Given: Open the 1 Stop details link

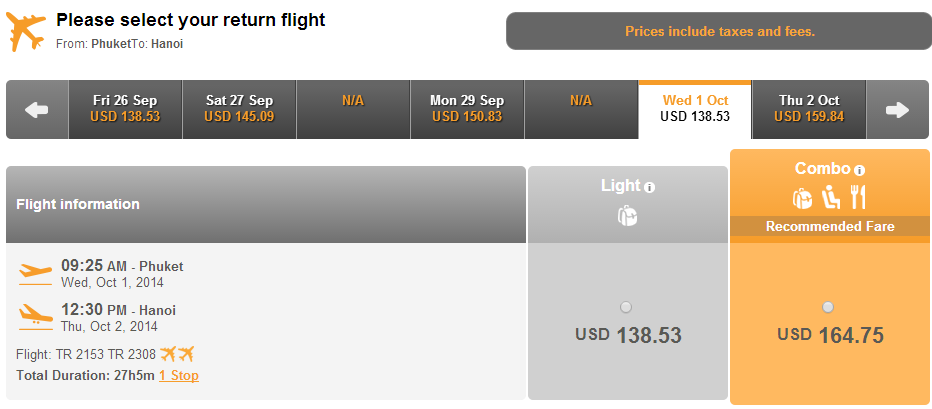Looking at the screenshot, I should click(179, 376).
